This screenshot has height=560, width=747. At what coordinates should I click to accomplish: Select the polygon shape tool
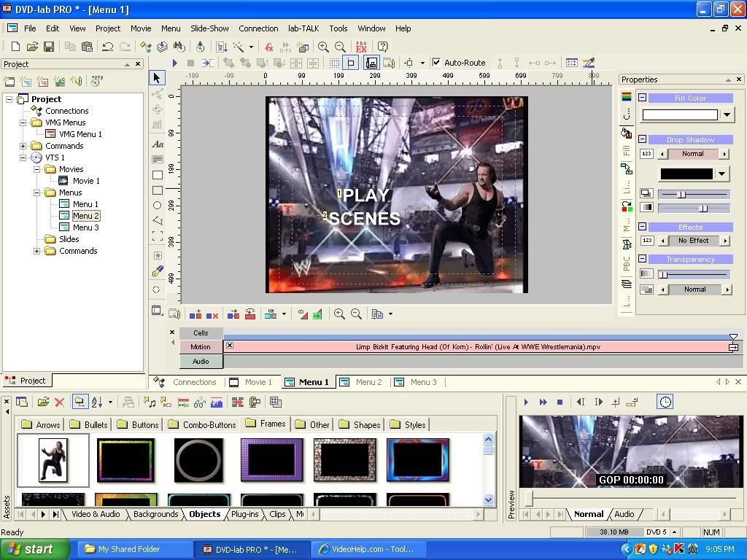coord(158,220)
